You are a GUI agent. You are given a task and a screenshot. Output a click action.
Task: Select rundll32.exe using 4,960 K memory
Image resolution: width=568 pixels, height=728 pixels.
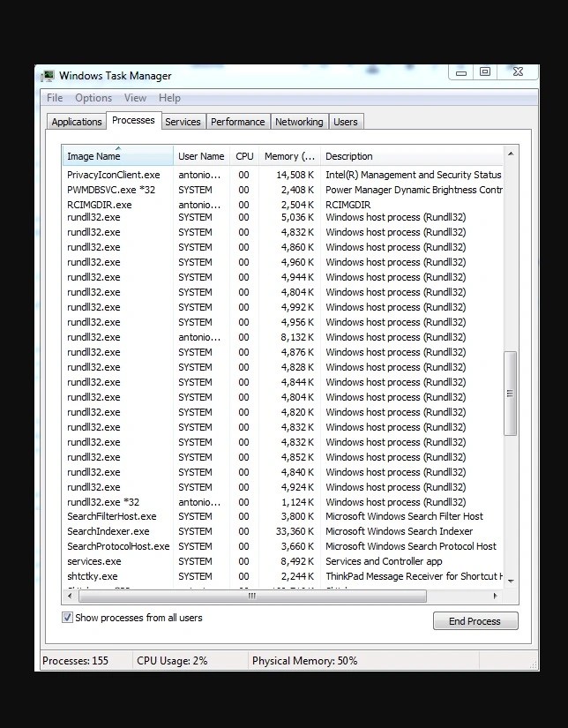[283, 262]
